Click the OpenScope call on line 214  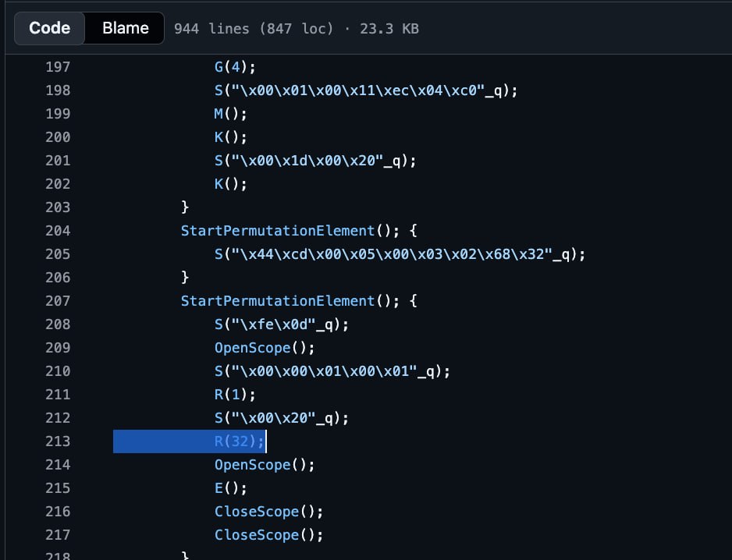tap(252, 465)
